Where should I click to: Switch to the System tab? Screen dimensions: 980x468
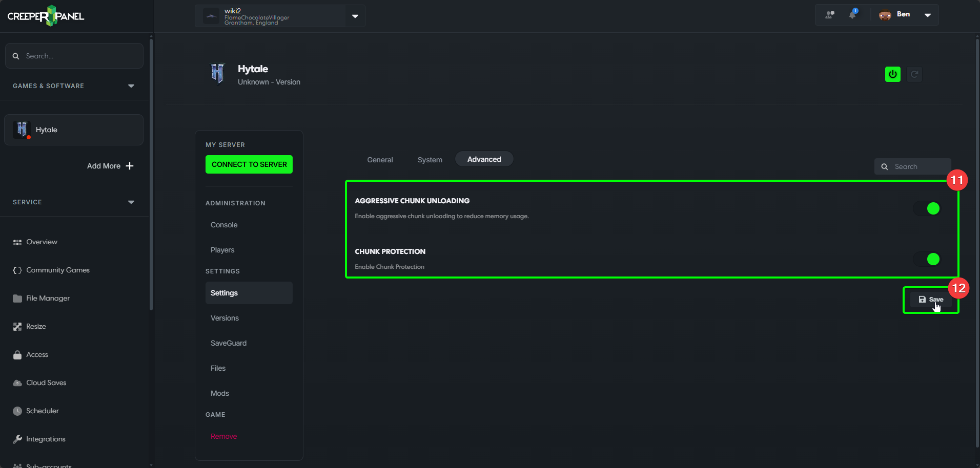(x=430, y=159)
